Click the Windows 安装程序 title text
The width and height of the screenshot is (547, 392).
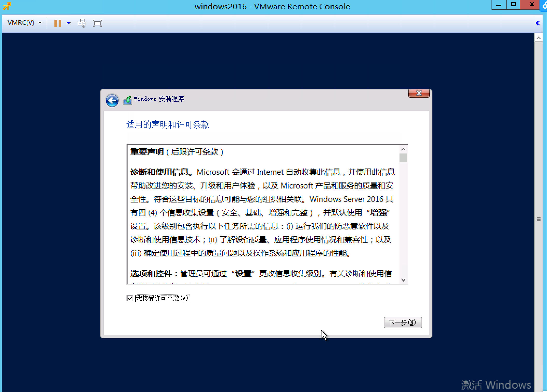pyautogui.click(x=159, y=99)
